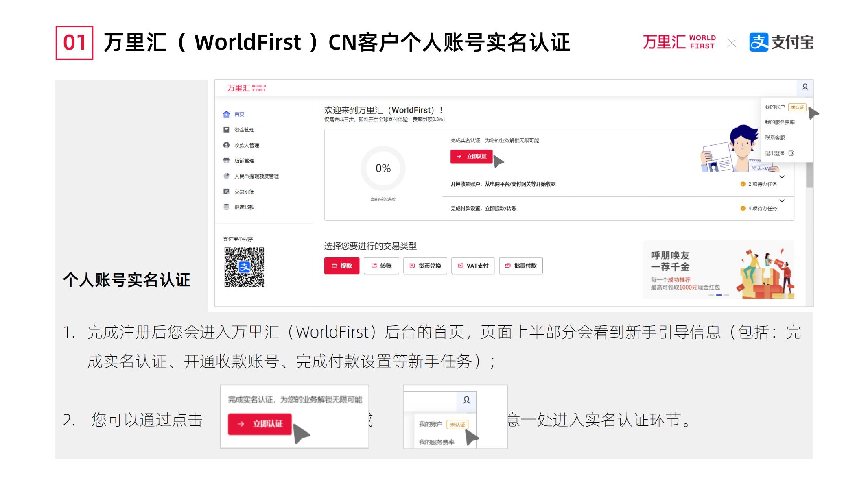868x488 pixels.
Task: Click the user profile icon in top bar
Action: (805, 87)
